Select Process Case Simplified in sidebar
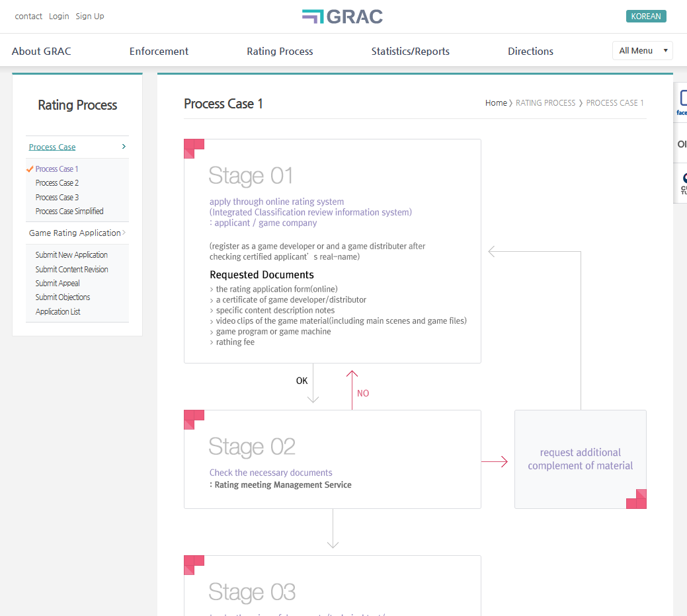The width and height of the screenshot is (687, 616). [69, 212]
